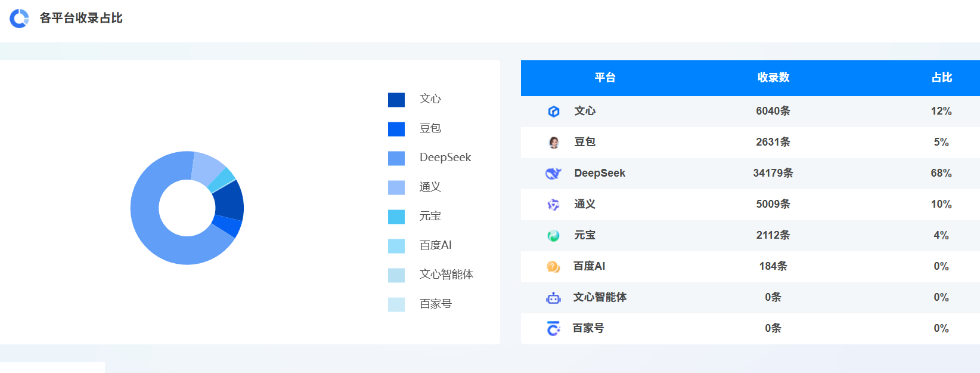Click the 各平台收录占比 section title
Screen dimensions: 980x373
[81, 18]
